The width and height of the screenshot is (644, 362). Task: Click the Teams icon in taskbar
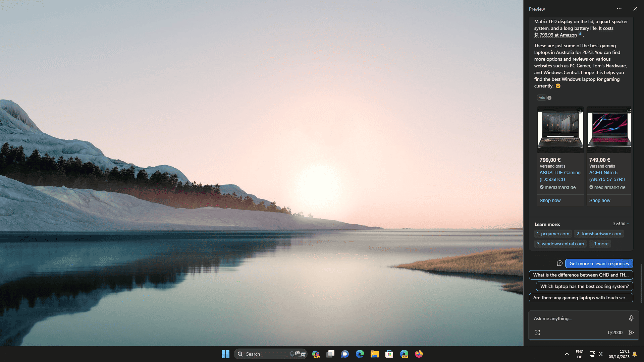click(345, 354)
